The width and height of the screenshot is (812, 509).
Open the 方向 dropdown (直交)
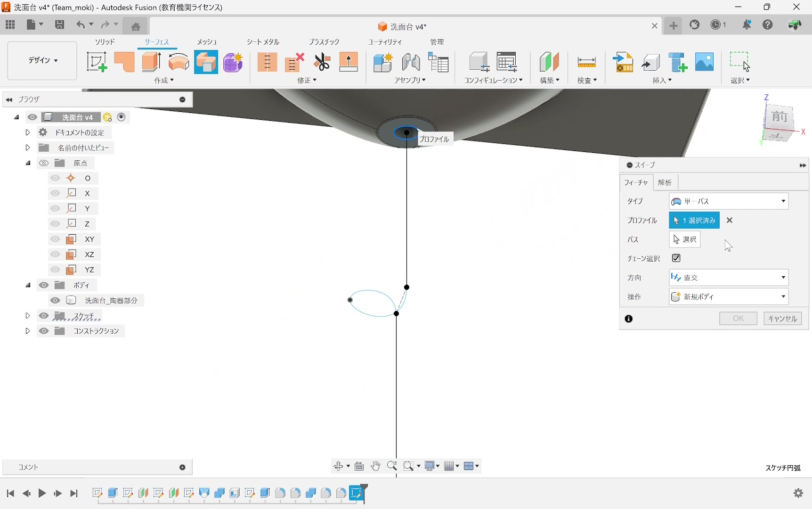point(729,278)
